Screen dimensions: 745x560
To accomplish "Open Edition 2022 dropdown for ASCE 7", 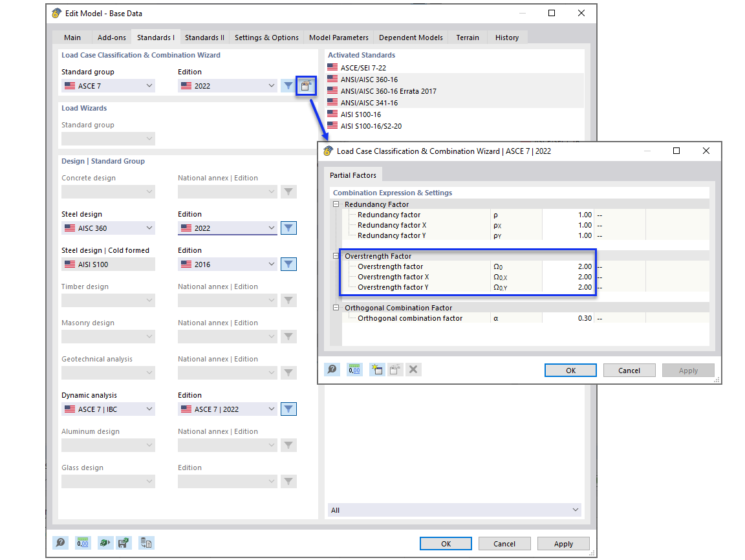I will [x=228, y=86].
